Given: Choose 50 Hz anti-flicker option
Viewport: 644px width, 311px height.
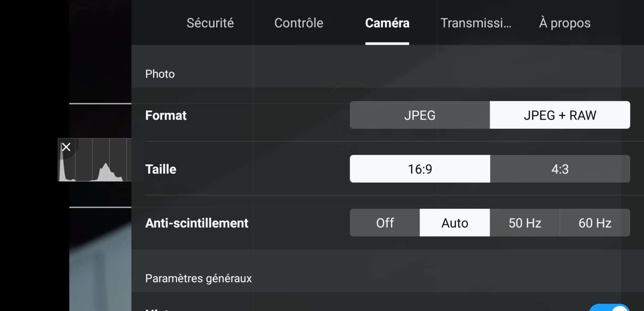Looking at the screenshot, I should coord(525,223).
